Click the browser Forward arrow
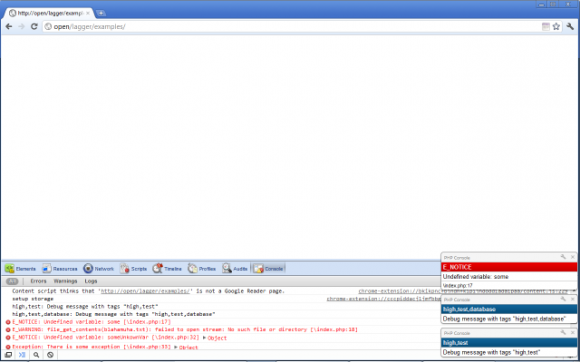Image resolution: width=580 pixels, height=362 pixels. tap(21, 27)
